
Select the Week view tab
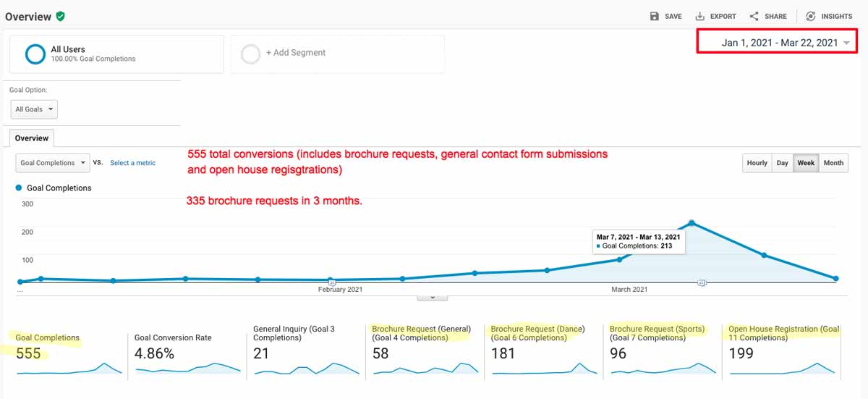point(806,163)
